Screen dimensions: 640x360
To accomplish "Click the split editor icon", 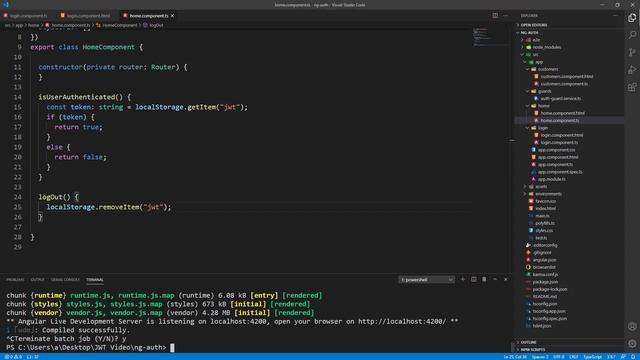I will [x=495, y=16].
